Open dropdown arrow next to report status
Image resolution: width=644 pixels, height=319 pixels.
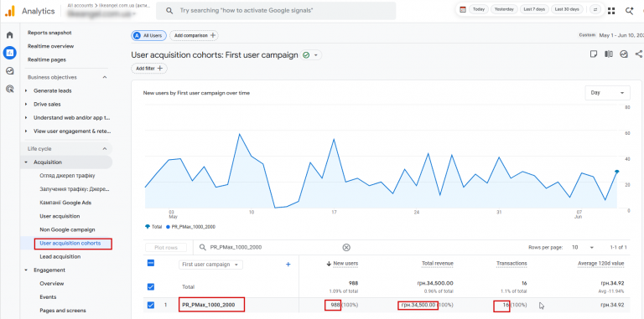coord(316,55)
